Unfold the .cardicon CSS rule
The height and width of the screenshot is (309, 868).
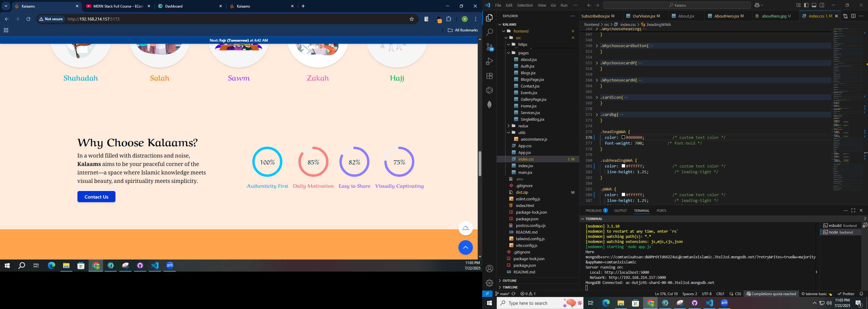597,97
